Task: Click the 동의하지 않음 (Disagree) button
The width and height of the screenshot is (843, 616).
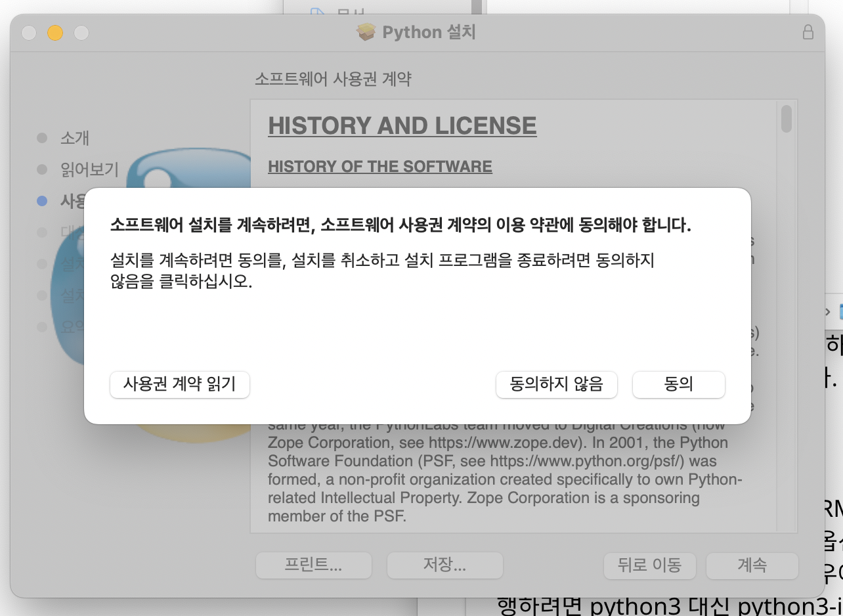Action: point(556,384)
